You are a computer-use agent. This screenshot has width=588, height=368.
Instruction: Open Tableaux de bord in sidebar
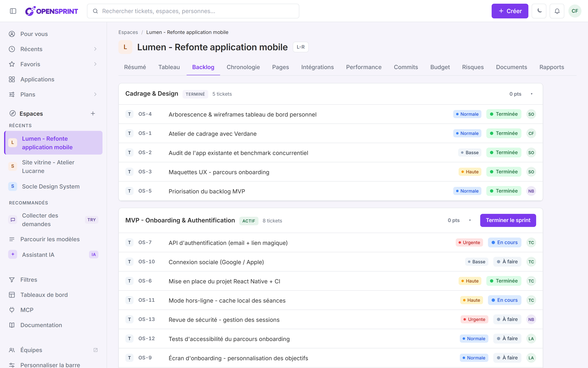point(53,295)
